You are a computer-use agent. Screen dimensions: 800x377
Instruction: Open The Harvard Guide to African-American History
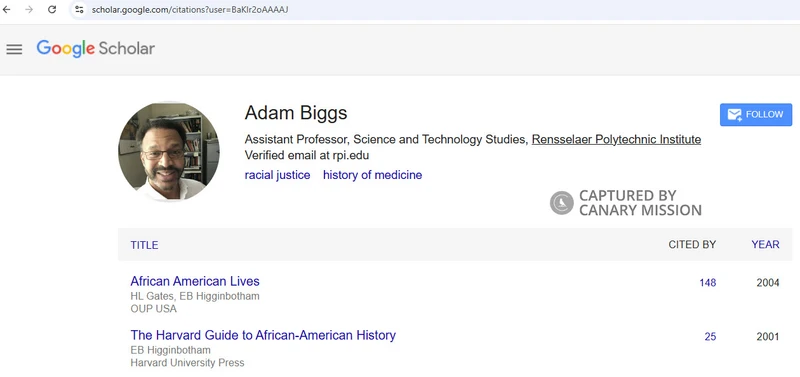[x=263, y=335]
